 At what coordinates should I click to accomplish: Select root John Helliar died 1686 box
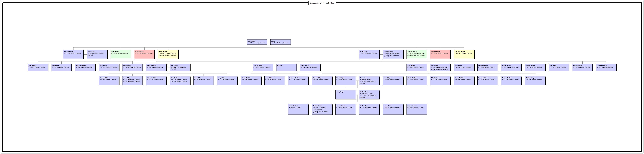coord(256,42)
